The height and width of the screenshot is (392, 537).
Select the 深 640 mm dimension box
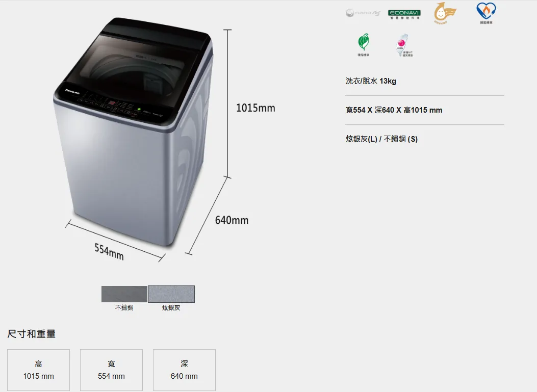point(184,370)
